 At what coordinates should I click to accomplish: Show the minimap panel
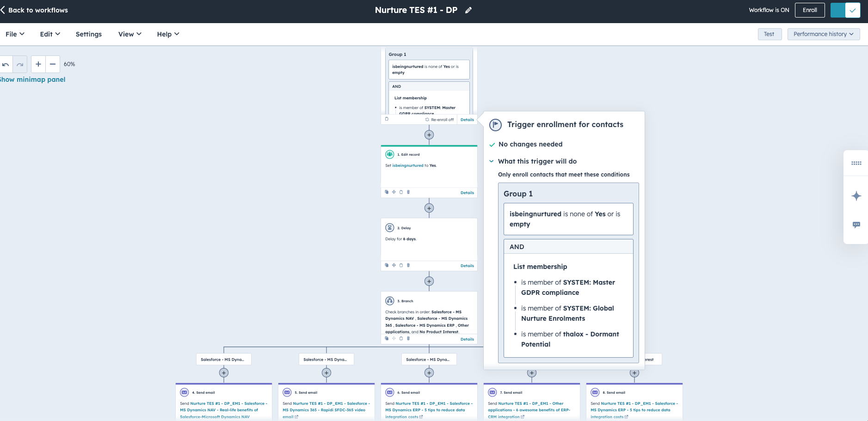coord(32,79)
